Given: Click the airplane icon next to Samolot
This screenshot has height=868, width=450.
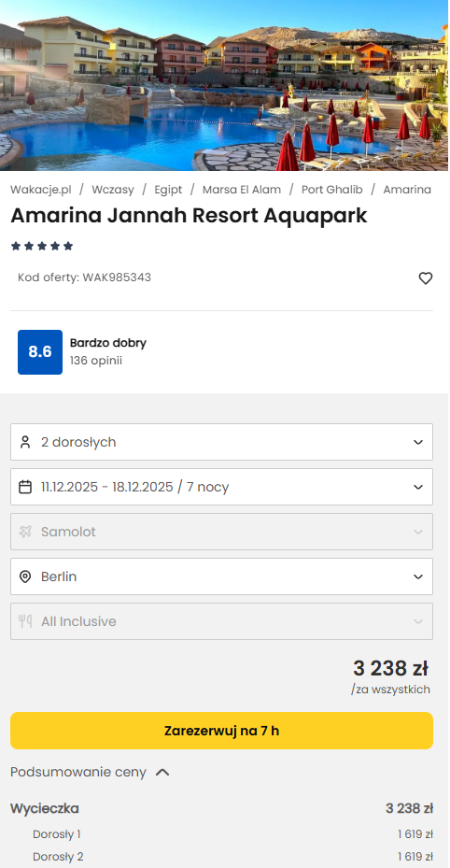Looking at the screenshot, I should click(x=25, y=532).
